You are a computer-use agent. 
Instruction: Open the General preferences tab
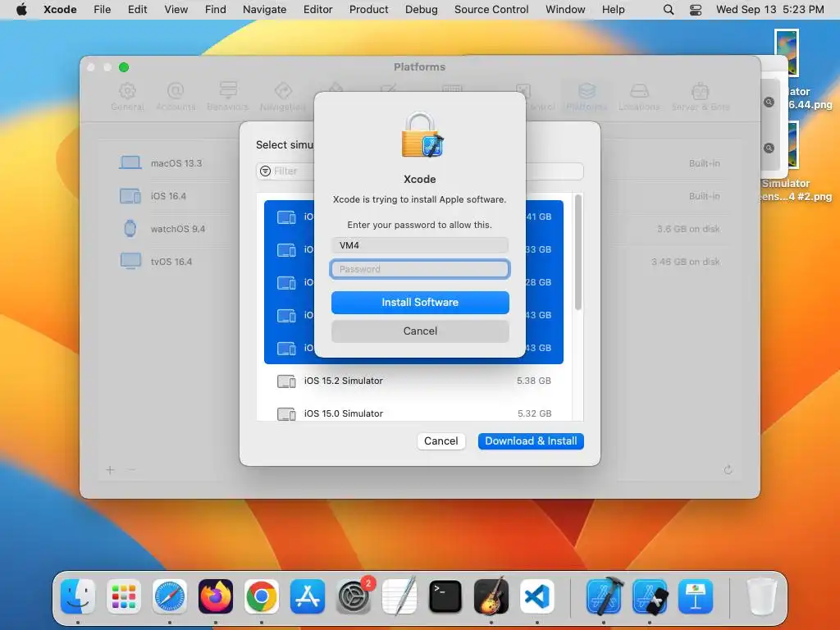(127, 97)
